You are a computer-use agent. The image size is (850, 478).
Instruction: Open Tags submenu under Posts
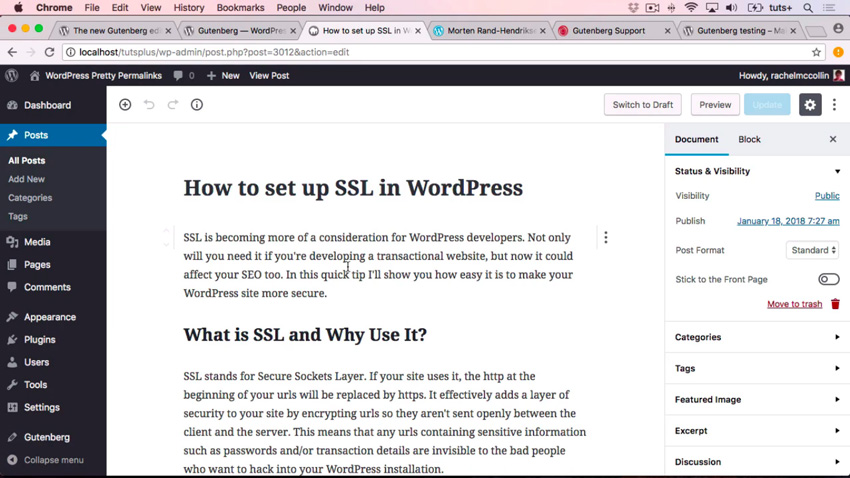coord(18,216)
